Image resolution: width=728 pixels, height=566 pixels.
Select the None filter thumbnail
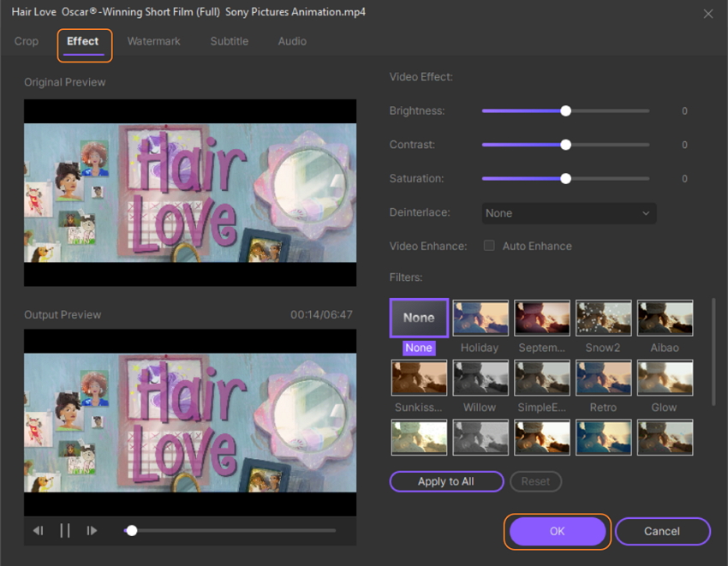[x=419, y=318]
